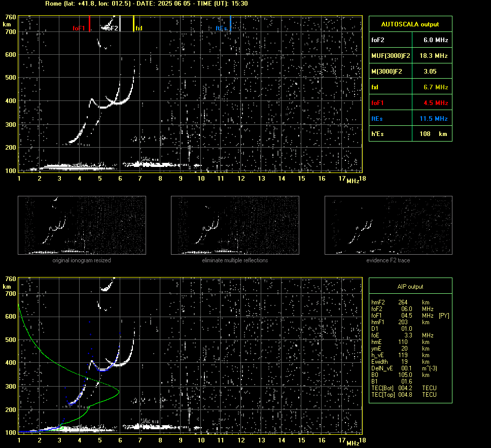
Task: Click the blue ftEs label in table
Action: pyautogui.click(x=377, y=118)
